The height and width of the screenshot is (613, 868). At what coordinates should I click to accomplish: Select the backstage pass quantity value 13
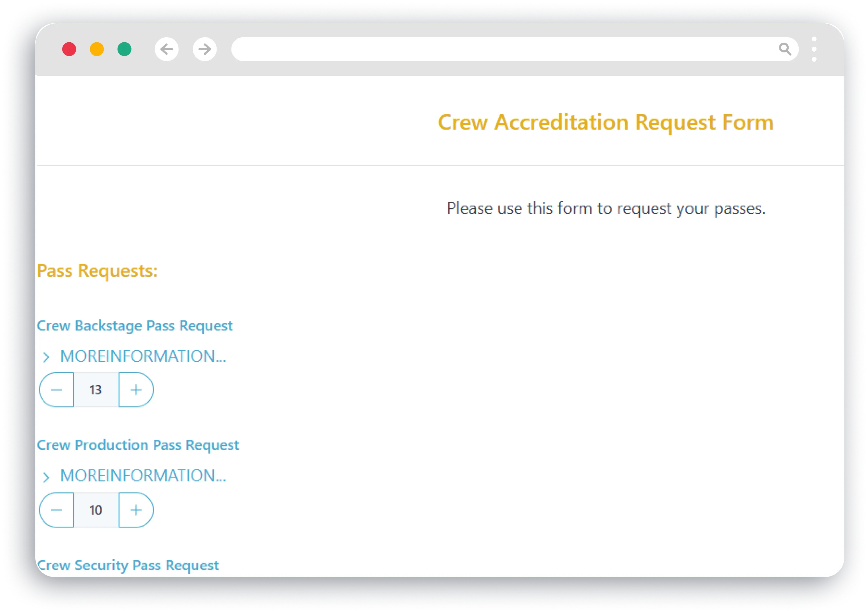click(96, 390)
